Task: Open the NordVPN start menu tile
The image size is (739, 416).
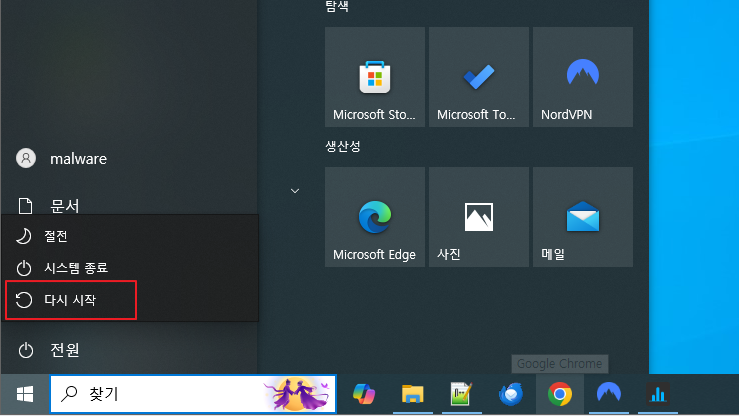Action: pyautogui.click(x=583, y=77)
